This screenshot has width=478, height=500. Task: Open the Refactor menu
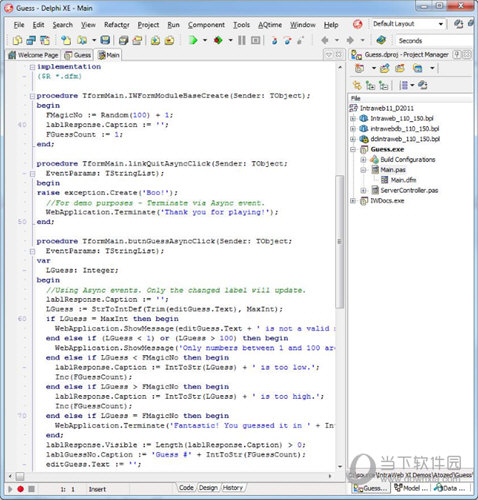coord(117,25)
